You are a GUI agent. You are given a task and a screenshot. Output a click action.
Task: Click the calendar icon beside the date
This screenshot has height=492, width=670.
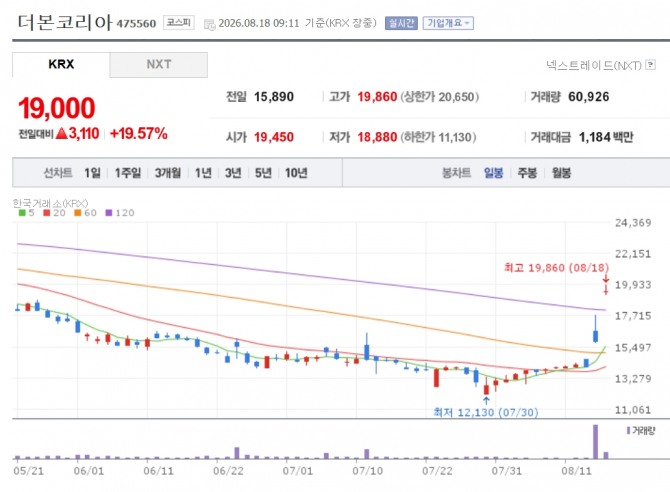209,24
